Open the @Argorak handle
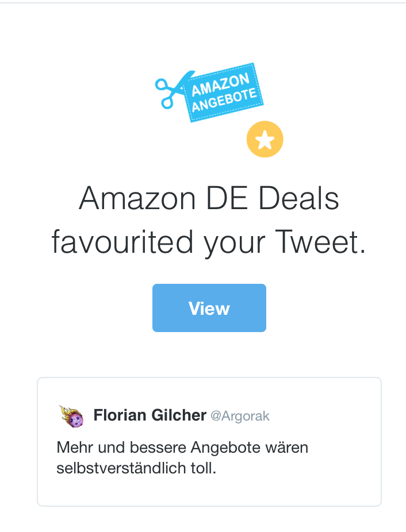 tap(240, 417)
